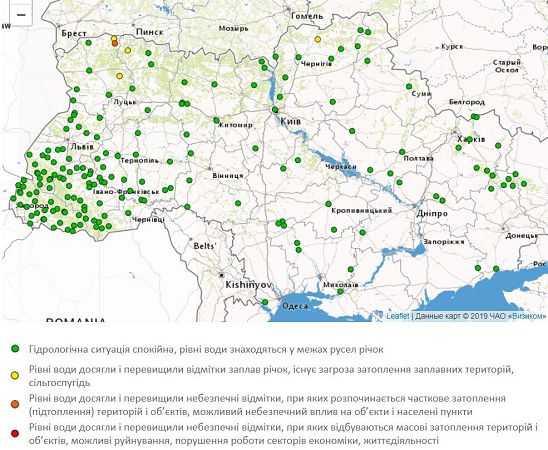Click the green marker near Суми
548x450 pixels.
(409, 87)
